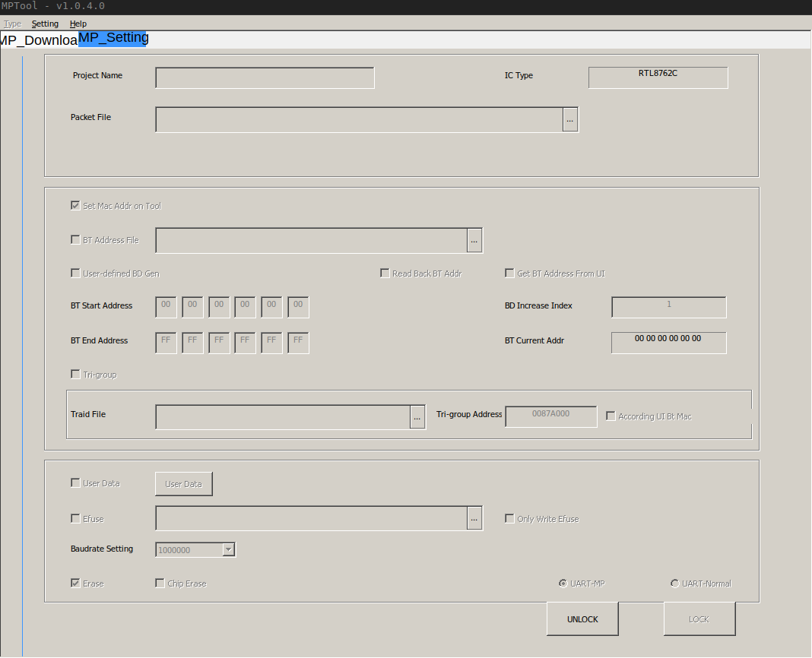Viewport: 812px width, 658px height.
Task: Browse for Packet File with ellipsis button
Action: point(570,119)
